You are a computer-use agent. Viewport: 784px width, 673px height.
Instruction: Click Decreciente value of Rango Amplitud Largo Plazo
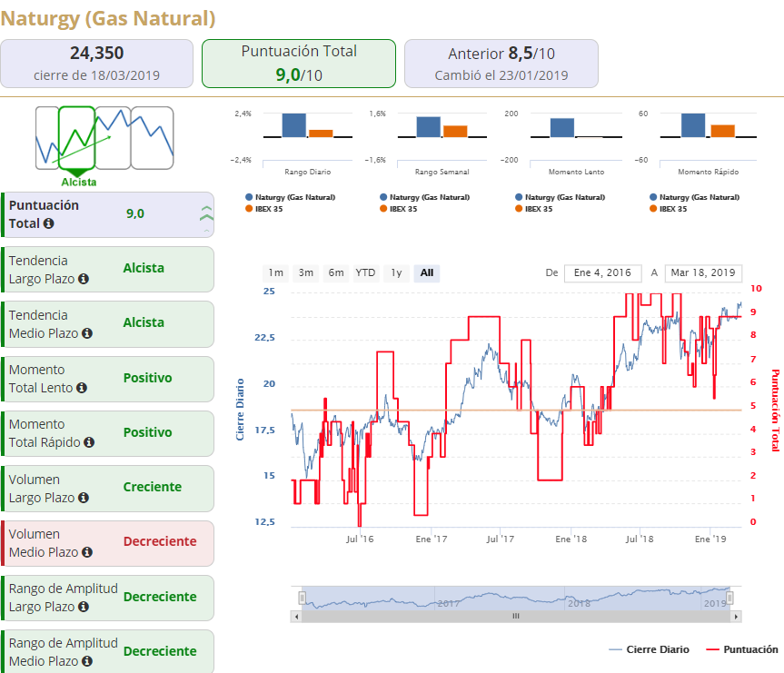[x=160, y=597]
